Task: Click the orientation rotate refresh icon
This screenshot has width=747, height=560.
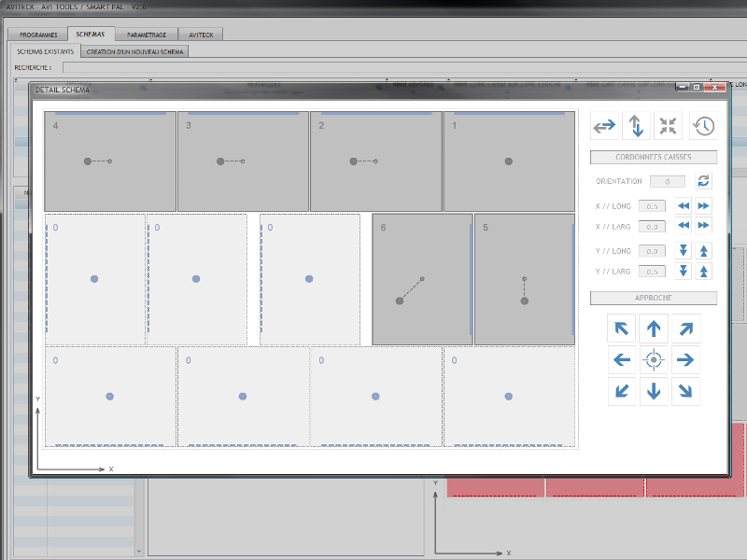Action: [x=704, y=181]
